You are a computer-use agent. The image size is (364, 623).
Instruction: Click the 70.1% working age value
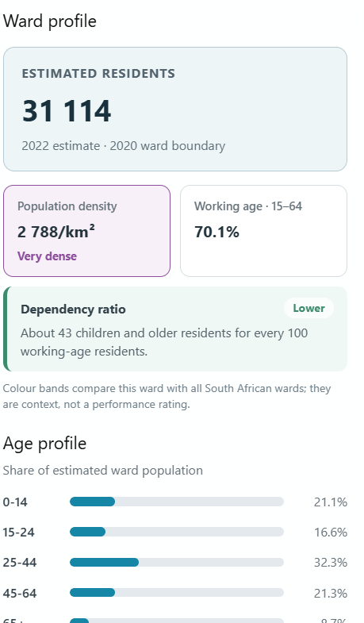pyautogui.click(x=216, y=232)
